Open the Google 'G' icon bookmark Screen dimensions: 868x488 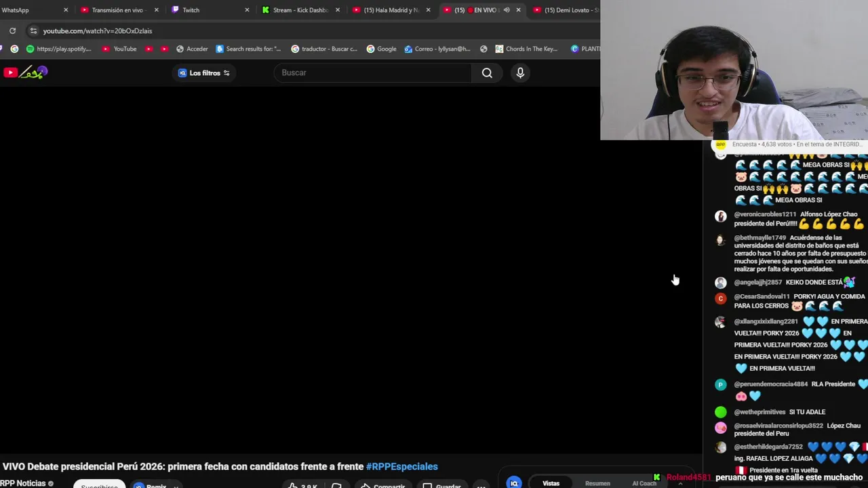tap(14, 49)
